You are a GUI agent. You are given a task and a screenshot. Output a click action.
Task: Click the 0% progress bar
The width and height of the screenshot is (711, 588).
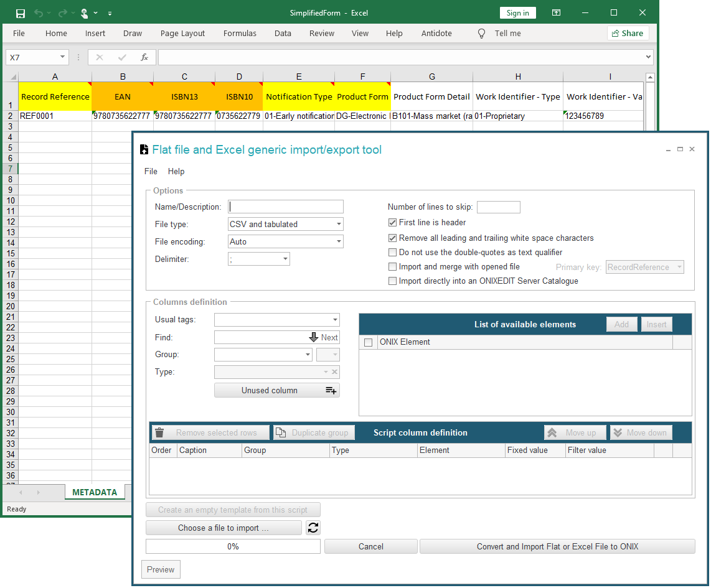(233, 546)
